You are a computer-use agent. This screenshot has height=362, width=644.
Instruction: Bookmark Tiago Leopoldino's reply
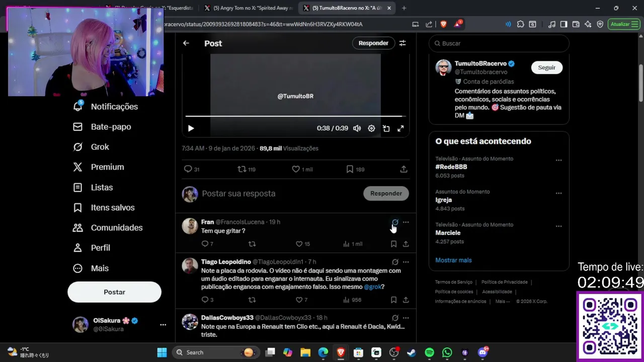(x=393, y=300)
